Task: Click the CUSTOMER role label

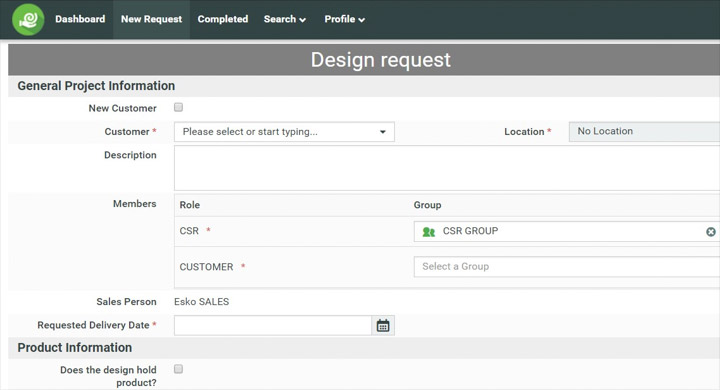Action: tap(206, 267)
